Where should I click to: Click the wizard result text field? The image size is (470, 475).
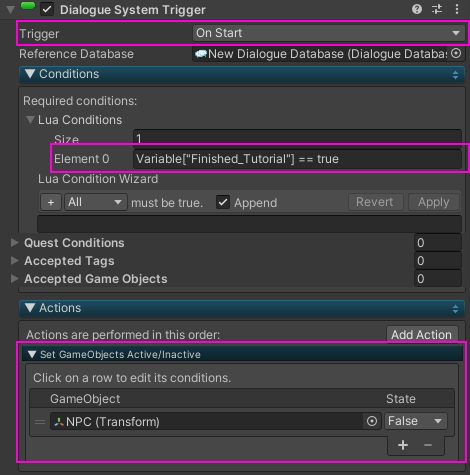tap(249, 223)
